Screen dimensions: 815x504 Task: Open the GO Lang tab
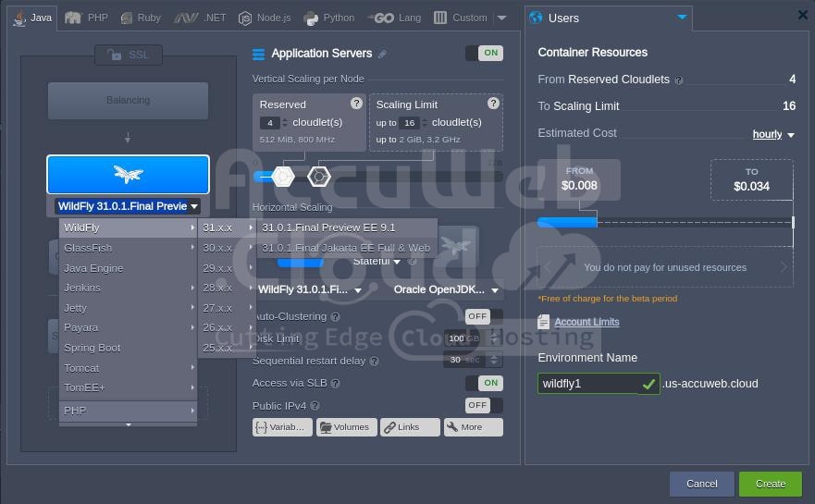(394, 18)
